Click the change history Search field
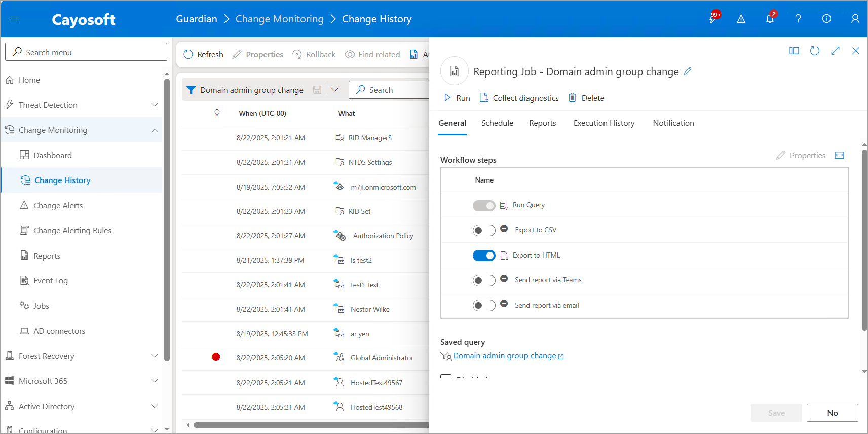The image size is (868, 434). [x=389, y=90]
